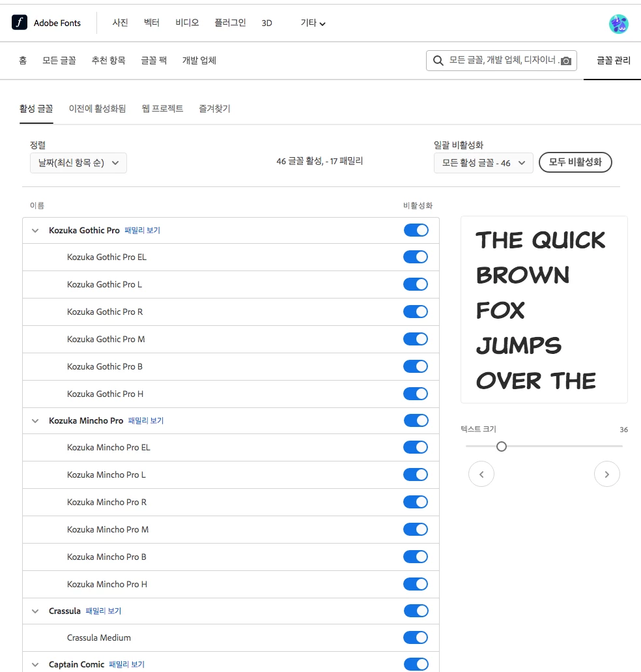641x672 pixels.
Task: Toggle Crassula family switch
Action: tap(416, 611)
